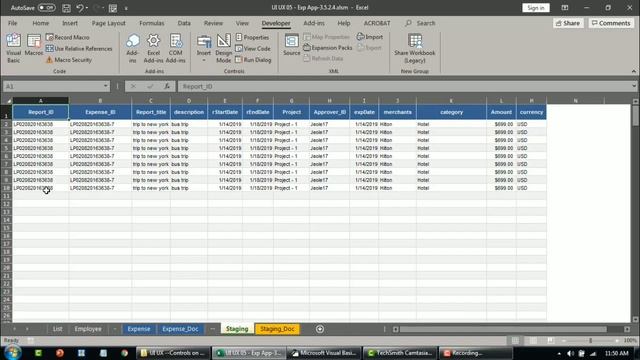Open the Visual Basic editor

click(13, 48)
